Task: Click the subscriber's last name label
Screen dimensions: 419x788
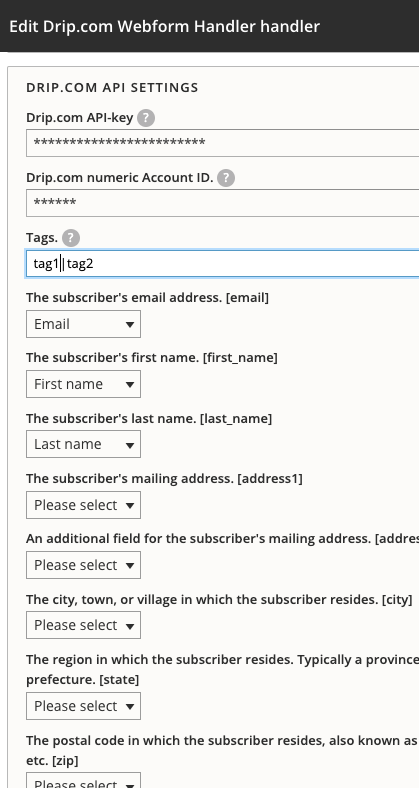Action: pyautogui.click(x=149, y=418)
